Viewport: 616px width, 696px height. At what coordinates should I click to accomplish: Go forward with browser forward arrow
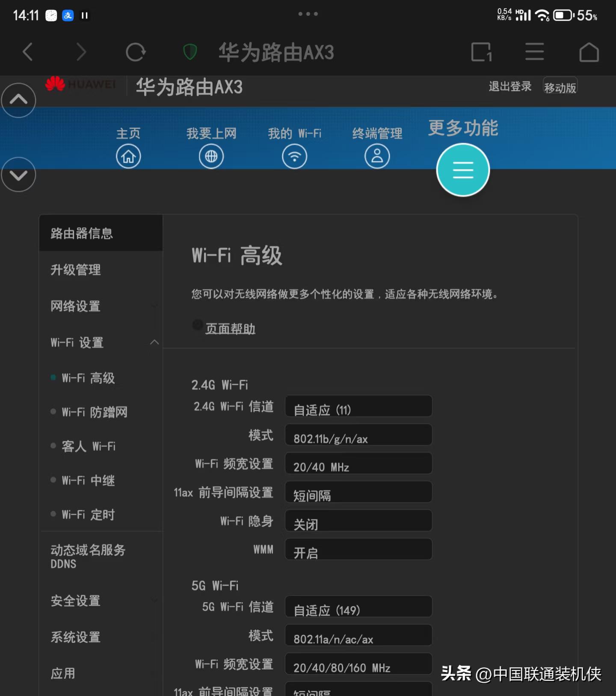(81, 52)
